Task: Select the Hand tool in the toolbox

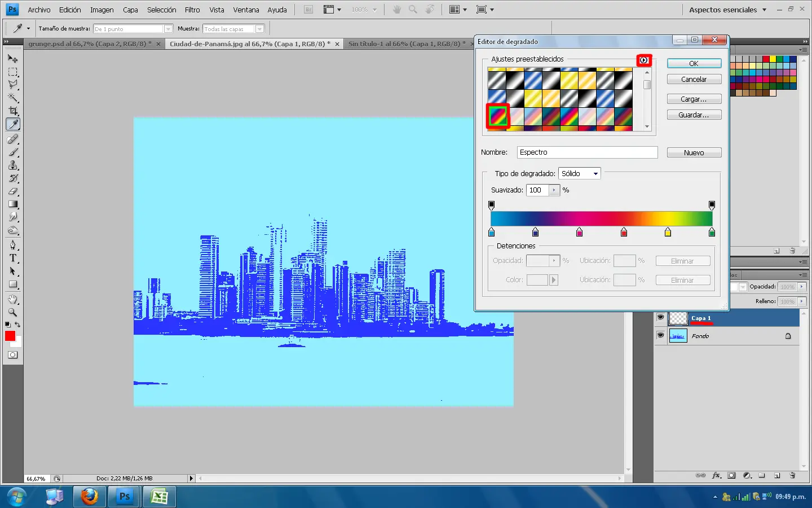Action: [13, 299]
